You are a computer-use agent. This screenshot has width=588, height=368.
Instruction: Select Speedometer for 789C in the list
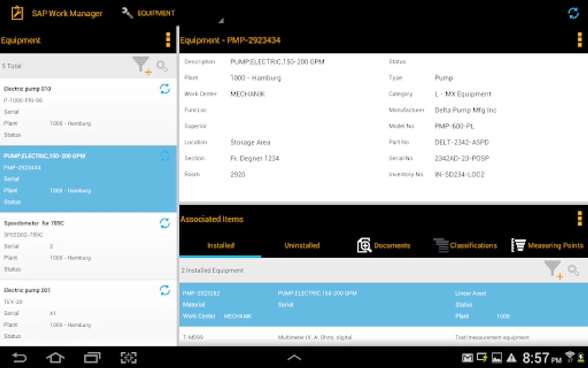pos(88,246)
